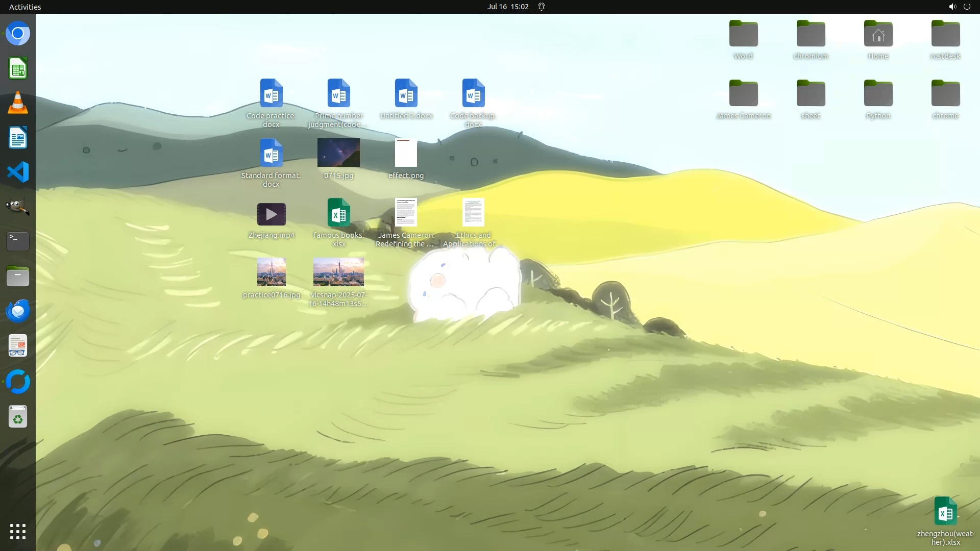Click the Activities menu
Image resolution: width=980 pixels, height=551 pixels.
point(25,7)
